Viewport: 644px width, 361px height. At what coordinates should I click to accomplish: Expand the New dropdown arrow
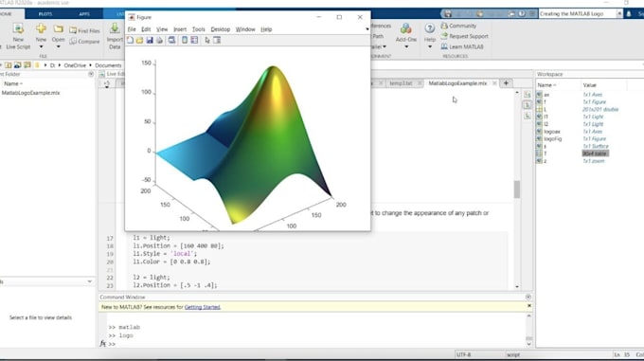[x=41, y=46]
